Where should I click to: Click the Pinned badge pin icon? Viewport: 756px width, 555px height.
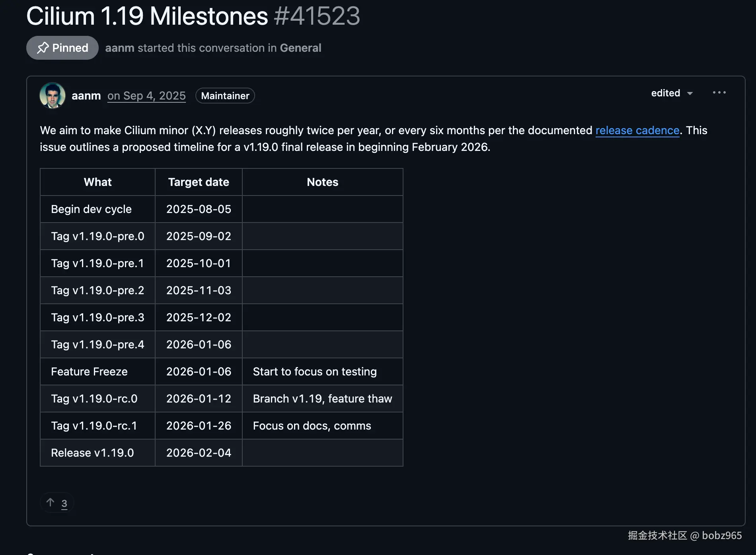tap(43, 48)
